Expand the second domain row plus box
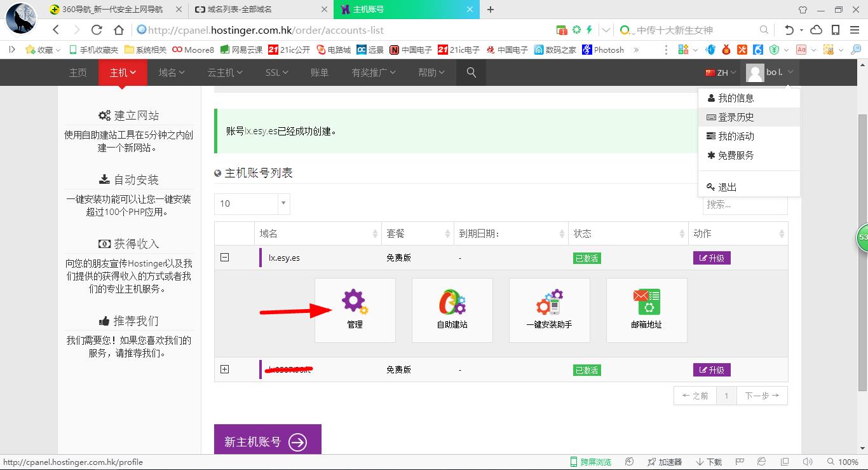Screen dimensions: 868x470 (224, 370)
